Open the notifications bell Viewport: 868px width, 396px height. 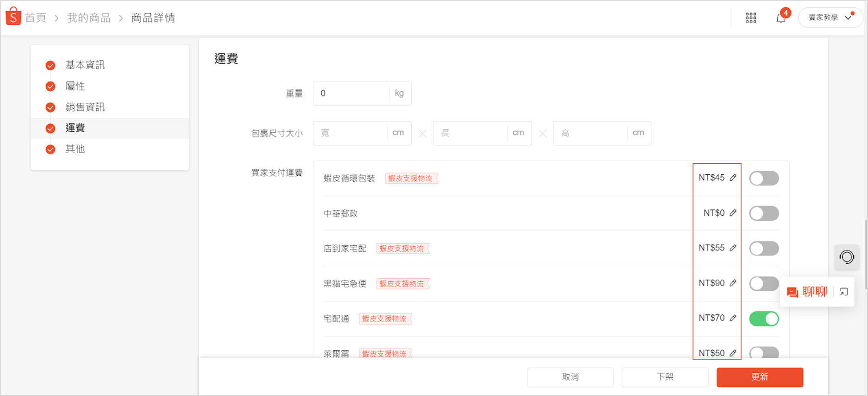(781, 18)
